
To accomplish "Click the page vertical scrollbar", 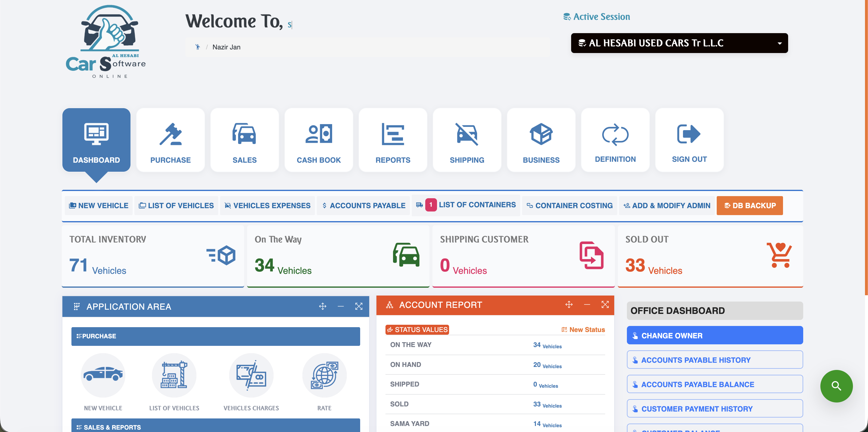I will pyautogui.click(x=866, y=148).
